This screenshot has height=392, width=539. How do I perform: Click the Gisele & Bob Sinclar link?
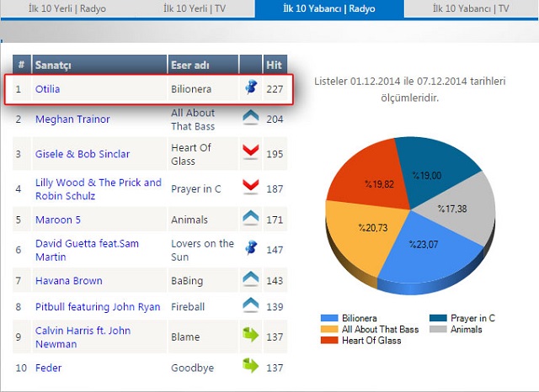[83, 154]
